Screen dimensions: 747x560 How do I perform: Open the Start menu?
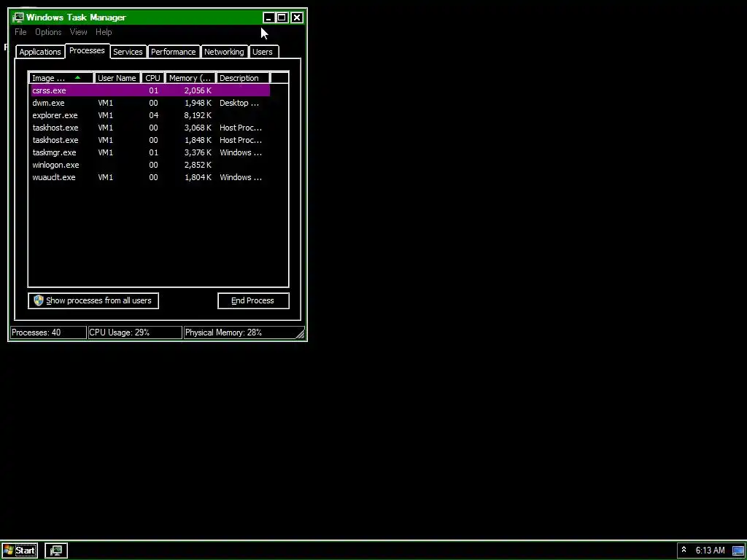coord(19,551)
